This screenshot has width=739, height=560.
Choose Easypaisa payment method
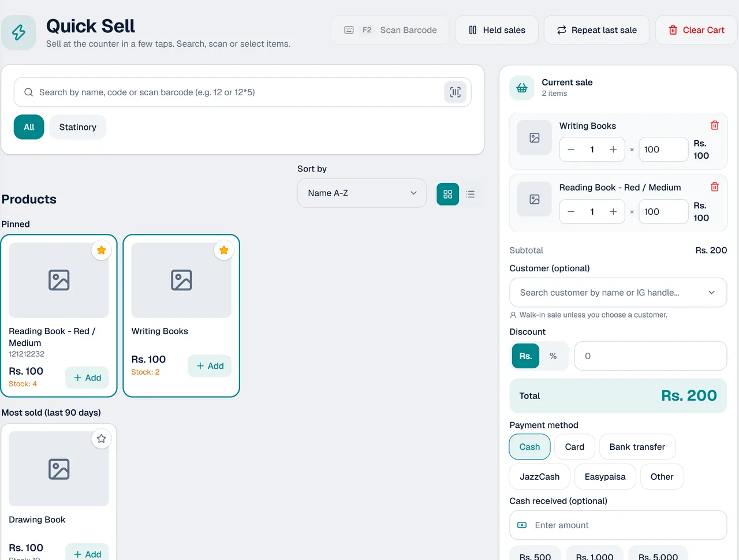pos(605,477)
